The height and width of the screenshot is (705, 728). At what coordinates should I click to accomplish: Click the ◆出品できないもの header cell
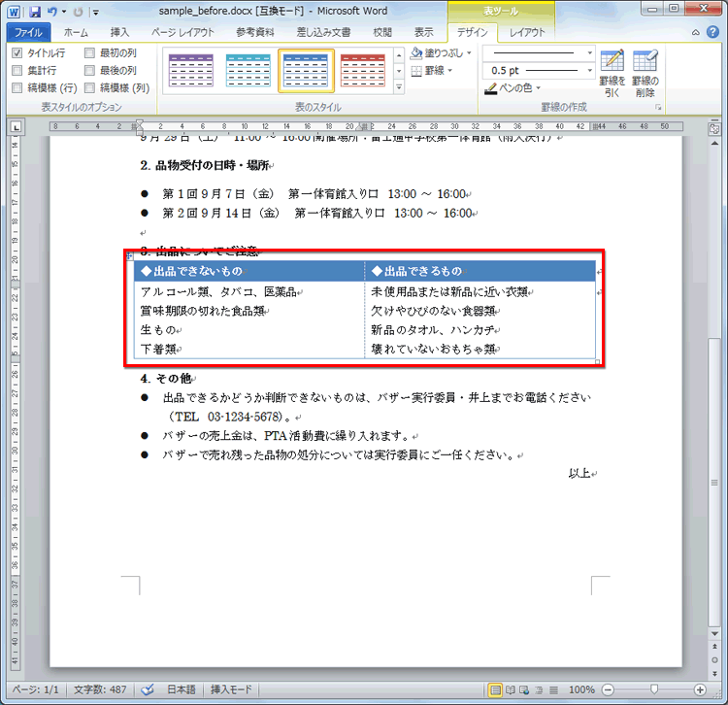coord(249,271)
